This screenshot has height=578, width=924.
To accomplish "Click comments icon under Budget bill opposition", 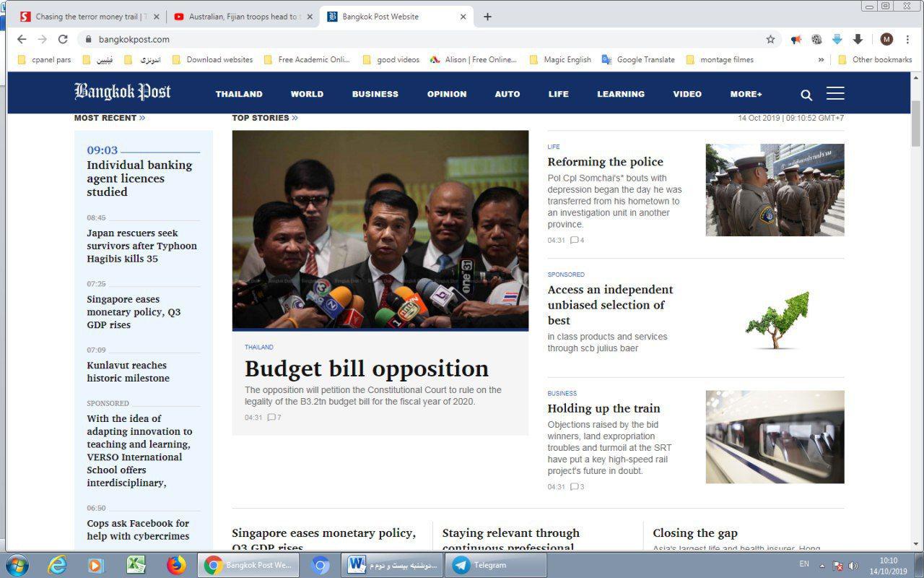I will [x=272, y=418].
